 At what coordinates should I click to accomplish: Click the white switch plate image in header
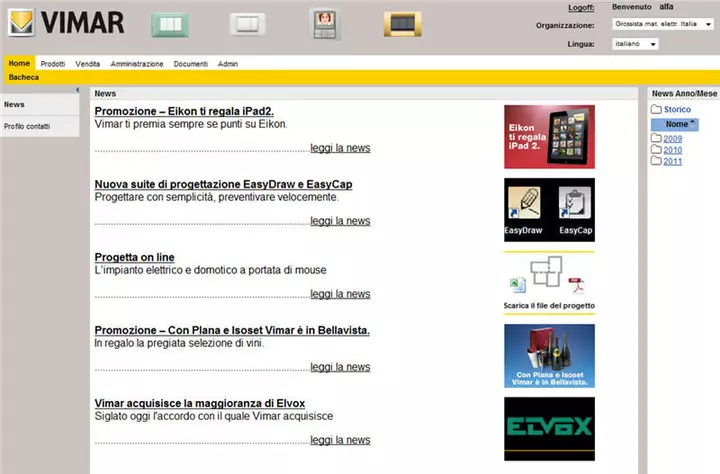[x=248, y=24]
